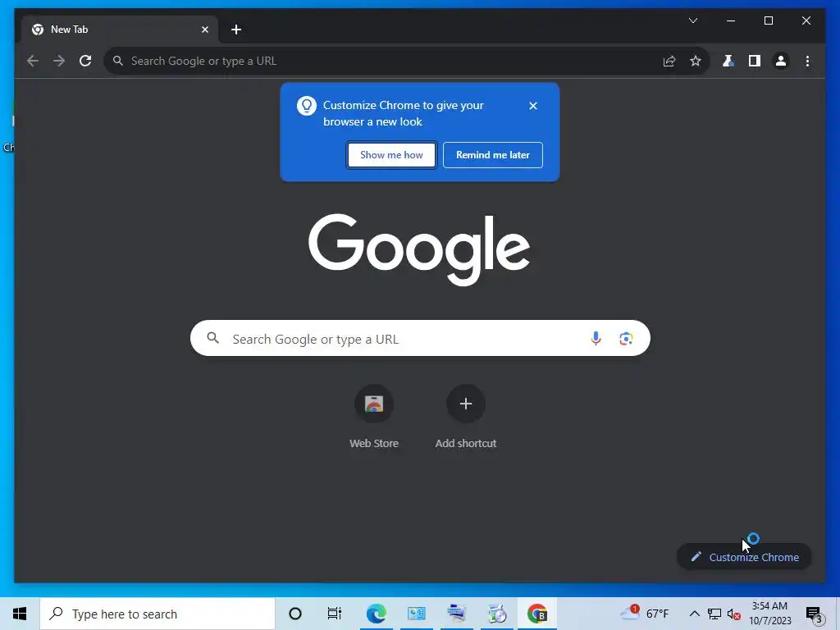Click the Google search box on page
Image resolution: width=840 pixels, height=630 pixels.
[x=420, y=339]
